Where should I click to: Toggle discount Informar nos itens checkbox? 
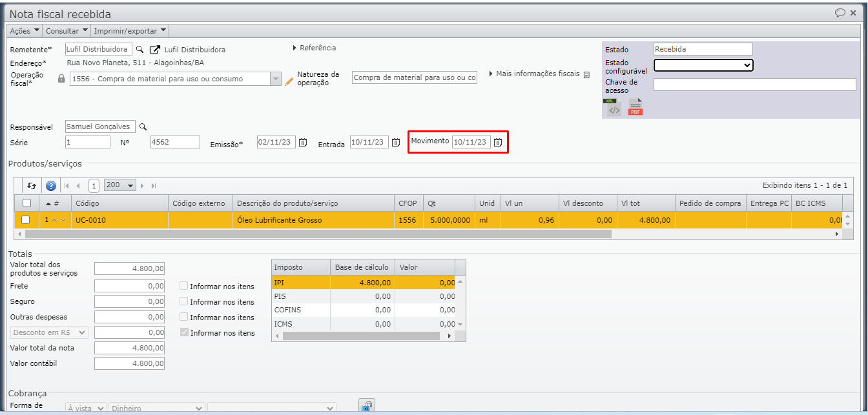(x=184, y=332)
